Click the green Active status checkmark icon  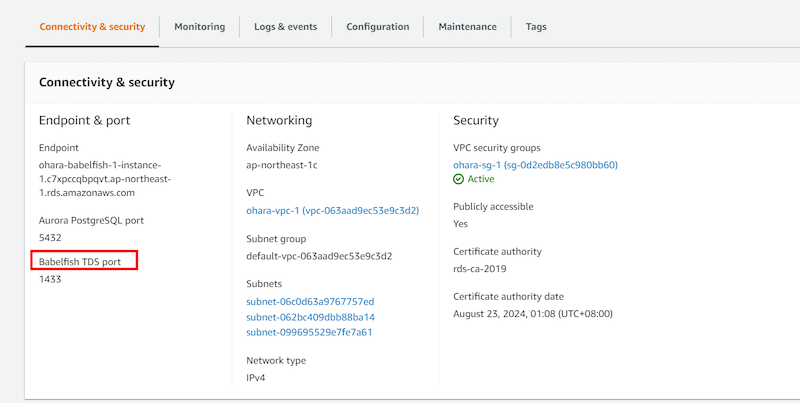[x=459, y=179]
